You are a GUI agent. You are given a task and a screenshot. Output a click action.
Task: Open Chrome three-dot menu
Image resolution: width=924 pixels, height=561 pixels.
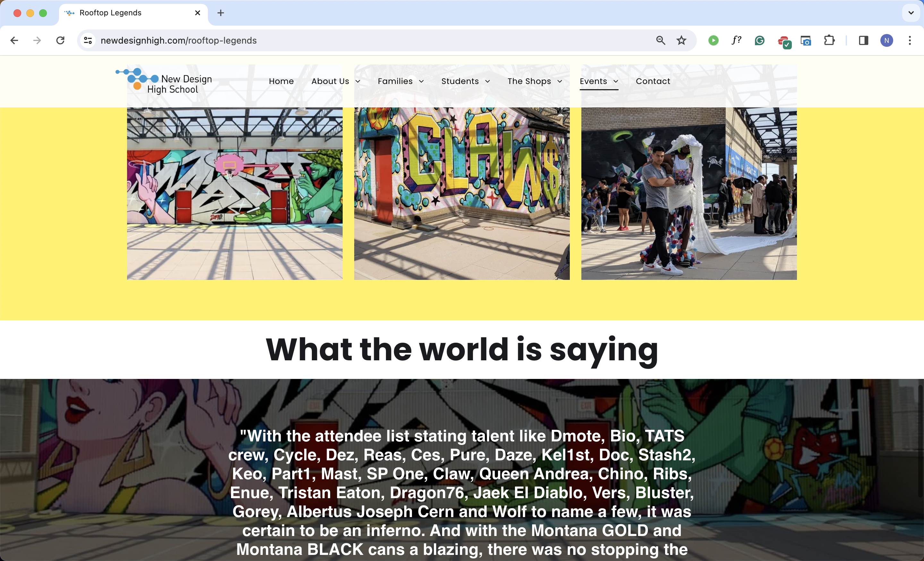910,40
